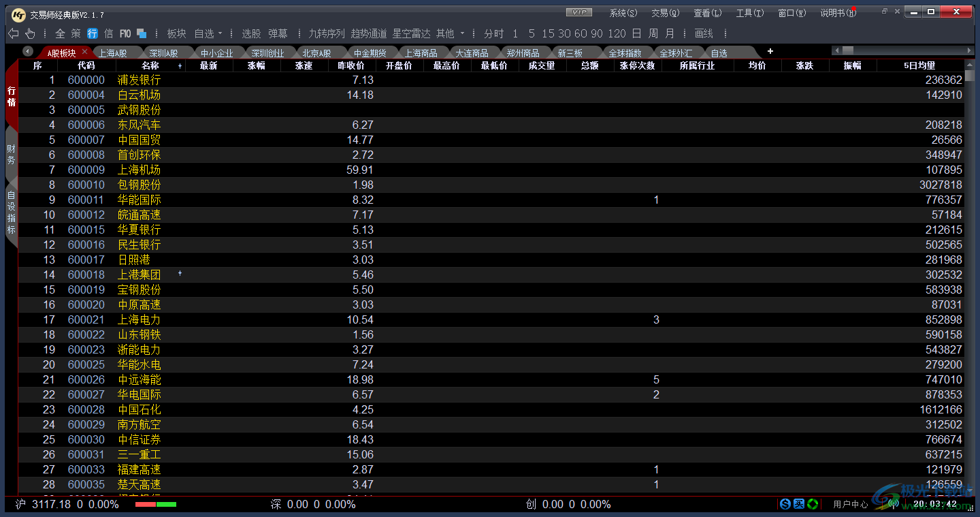
Task: Open the 工具(T) menu
Action: point(750,13)
